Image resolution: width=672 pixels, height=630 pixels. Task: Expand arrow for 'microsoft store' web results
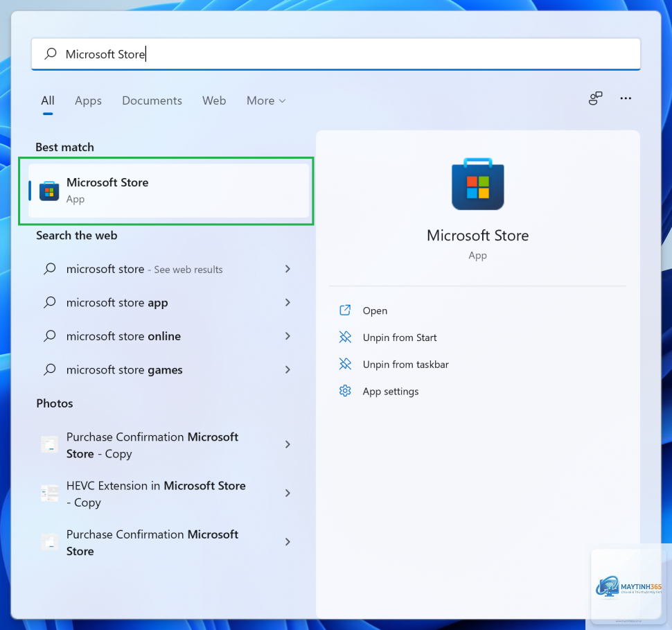click(x=288, y=269)
